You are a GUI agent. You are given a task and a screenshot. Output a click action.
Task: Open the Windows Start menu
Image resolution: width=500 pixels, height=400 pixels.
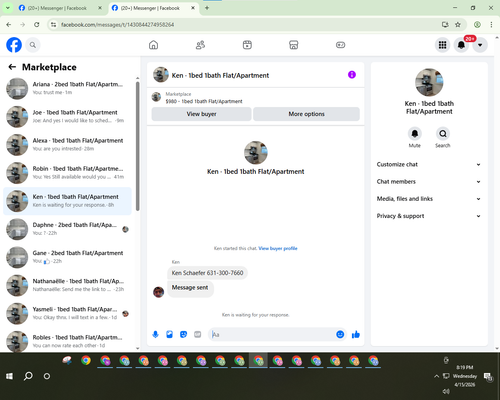[x=9, y=376]
